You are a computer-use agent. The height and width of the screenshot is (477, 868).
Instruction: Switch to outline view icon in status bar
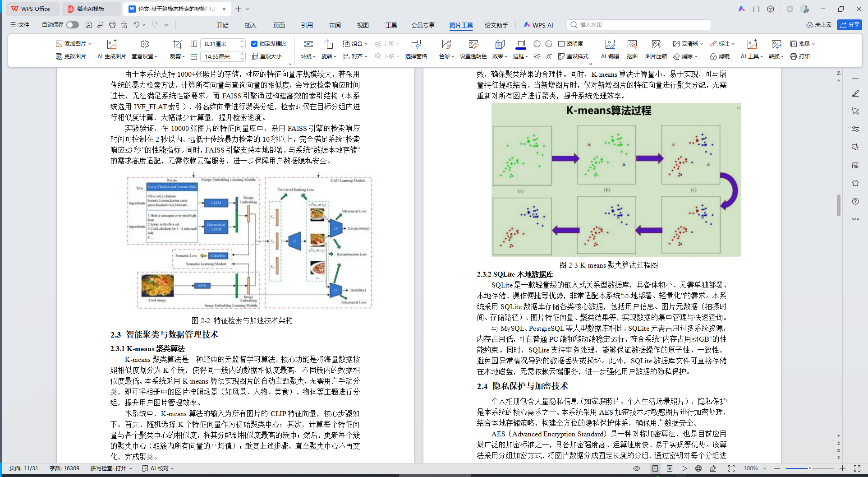point(670,468)
